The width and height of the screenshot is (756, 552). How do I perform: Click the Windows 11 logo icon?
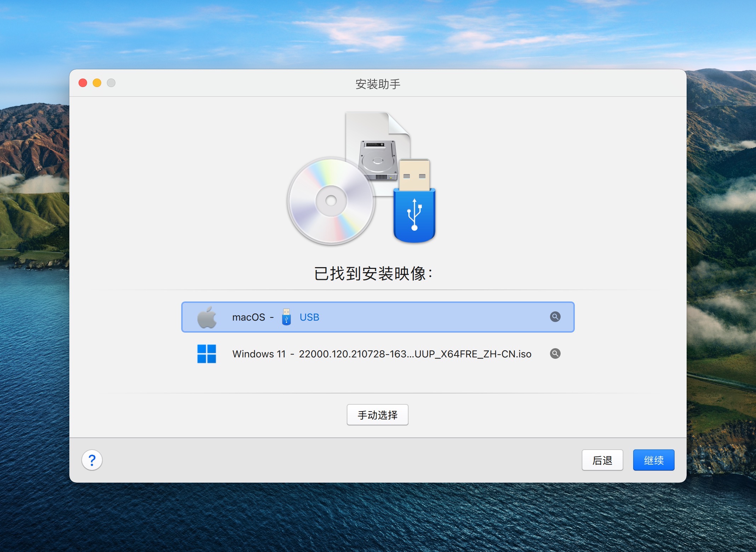tap(207, 354)
